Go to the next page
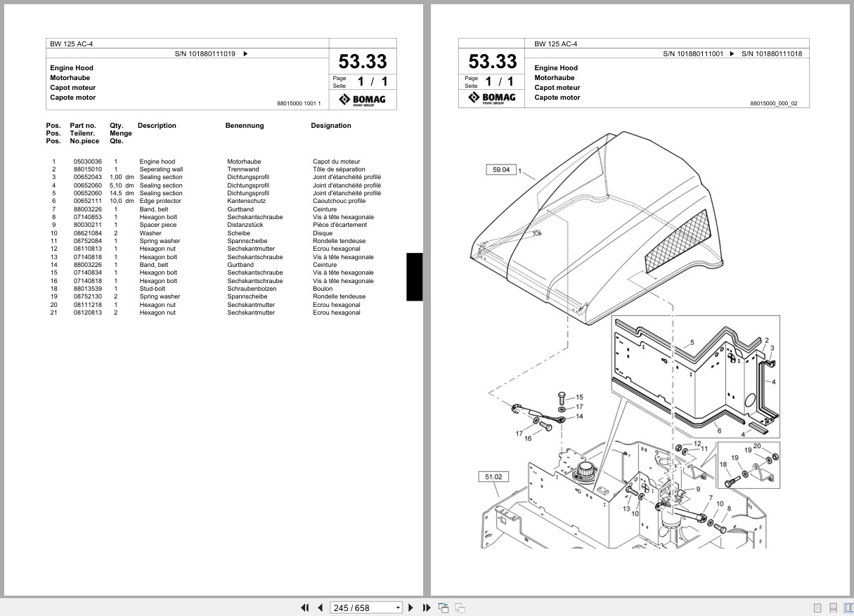This screenshot has width=854, height=616. (x=411, y=608)
